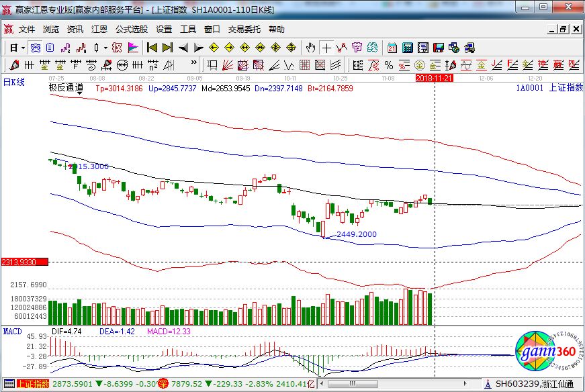The height and width of the screenshot is (392, 585).
Task: Jump to the first bar using the skip-to-start icon
Action: (152, 48)
